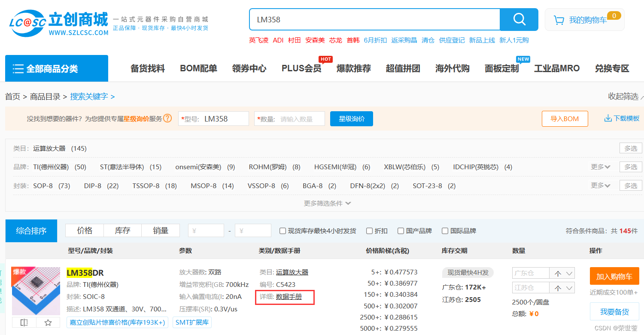Screen dimensions: 644x335
Task: Expand 更多筛选条件 filter options
Action: coord(328,203)
